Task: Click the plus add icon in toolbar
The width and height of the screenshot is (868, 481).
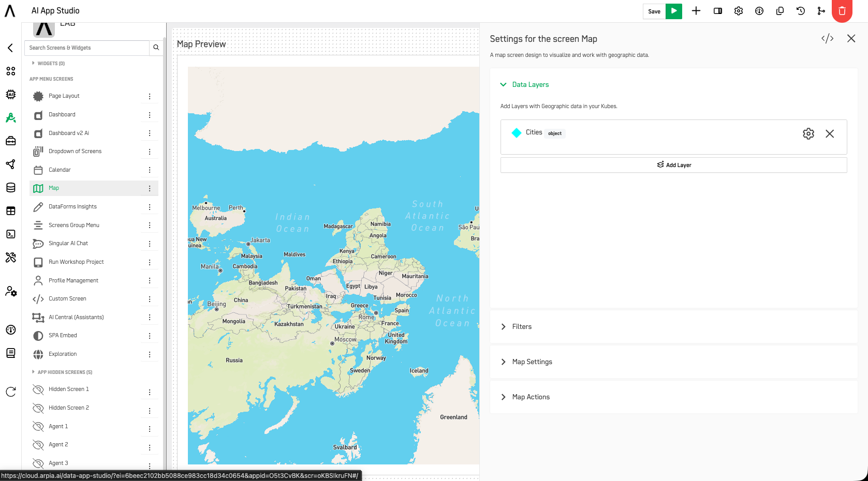Action: pos(696,11)
